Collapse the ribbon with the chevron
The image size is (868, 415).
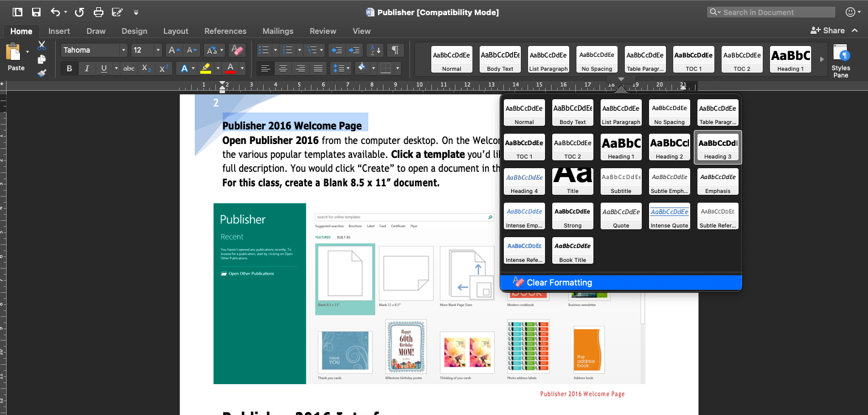coord(855,30)
